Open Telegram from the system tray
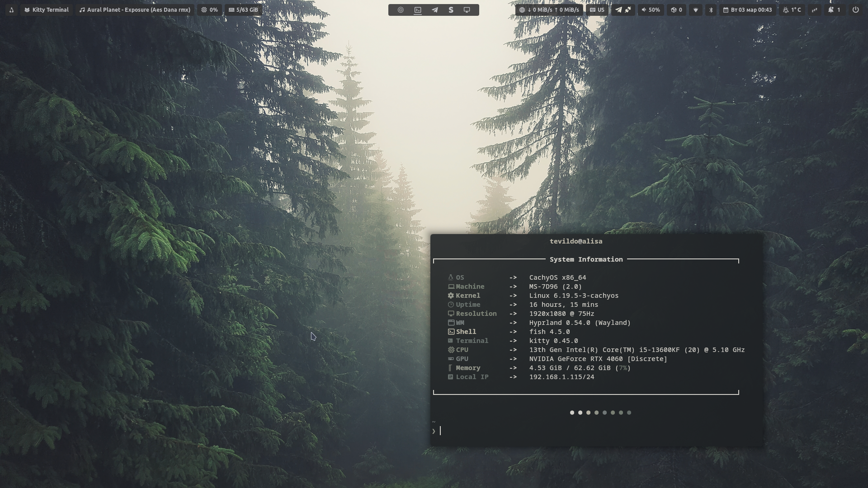 coord(618,10)
